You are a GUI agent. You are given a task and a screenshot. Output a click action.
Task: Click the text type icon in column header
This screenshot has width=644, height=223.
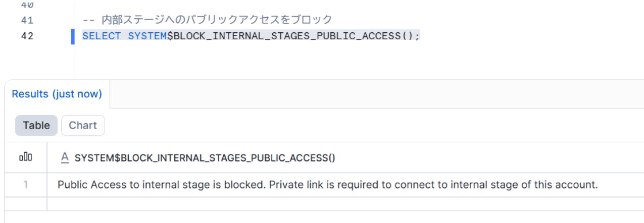pyautogui.click(x=65, y=158)
